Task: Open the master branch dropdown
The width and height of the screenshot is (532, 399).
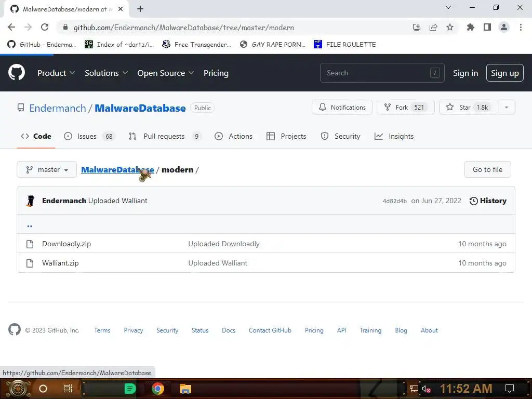Action: [47, 169]
